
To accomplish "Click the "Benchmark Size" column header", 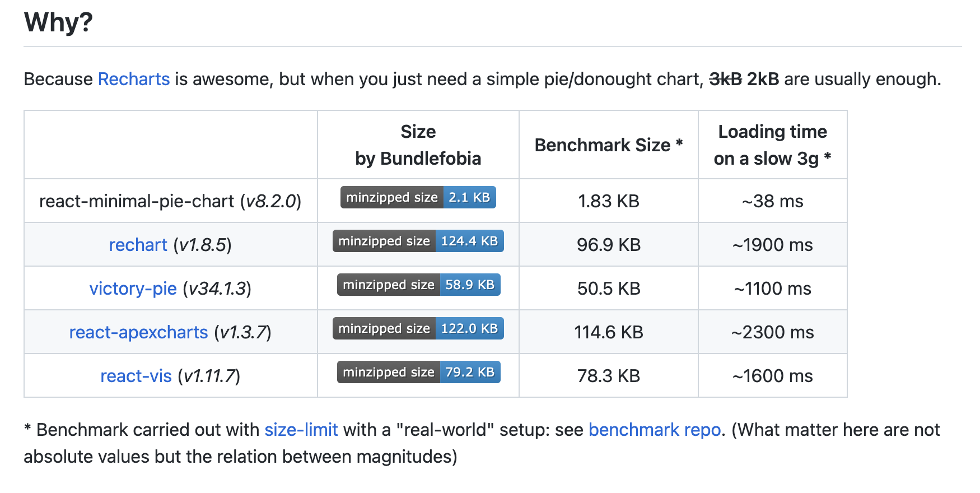I will (608, 145).
